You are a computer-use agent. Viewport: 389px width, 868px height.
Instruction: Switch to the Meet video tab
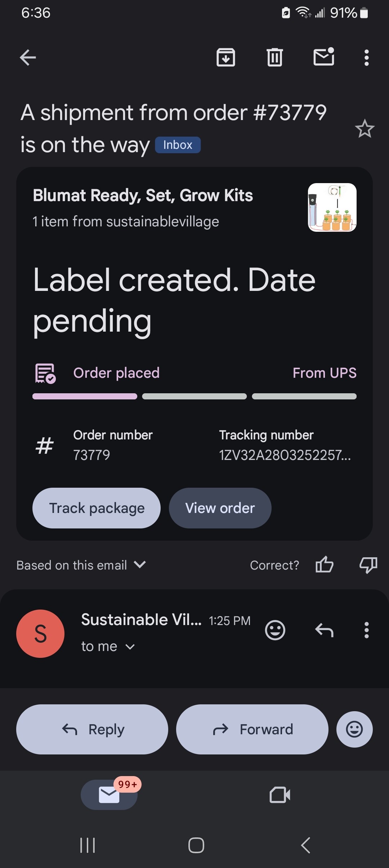click(x=280, y=794)
